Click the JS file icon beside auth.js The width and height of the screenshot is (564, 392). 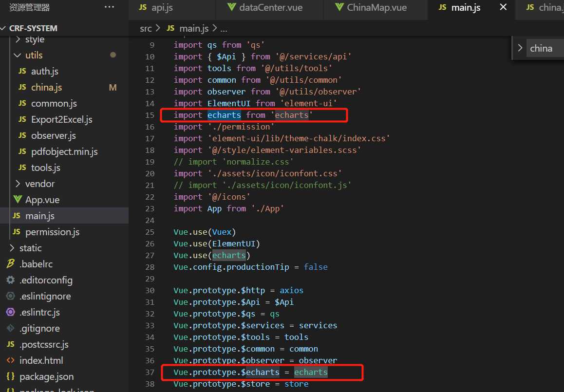pos(22,71)
